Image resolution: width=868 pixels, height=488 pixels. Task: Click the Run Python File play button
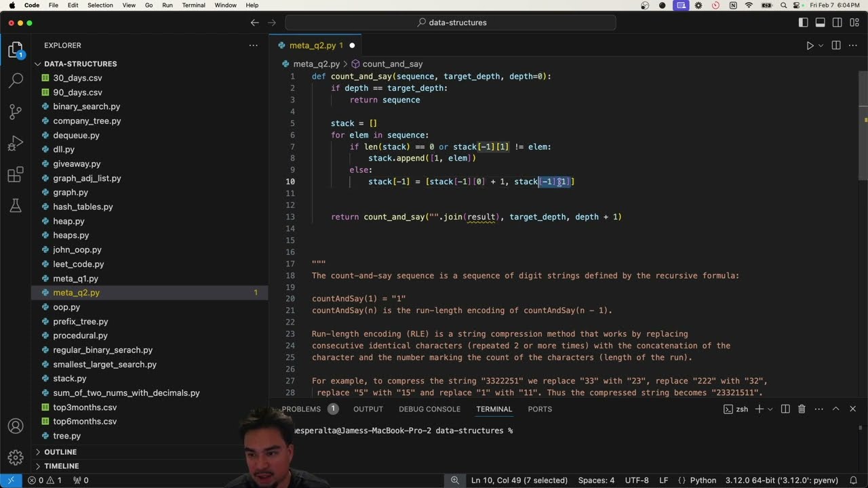(810, 45)
